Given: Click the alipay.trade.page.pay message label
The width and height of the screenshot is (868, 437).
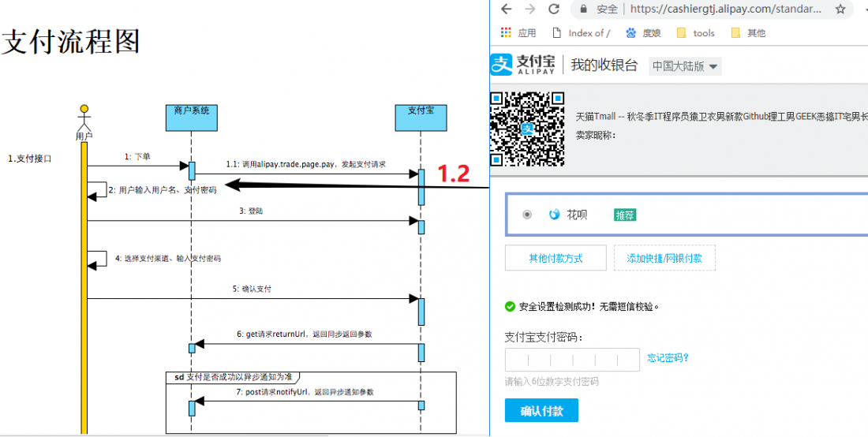Looking at the screenshot, I should click(305, 164).
